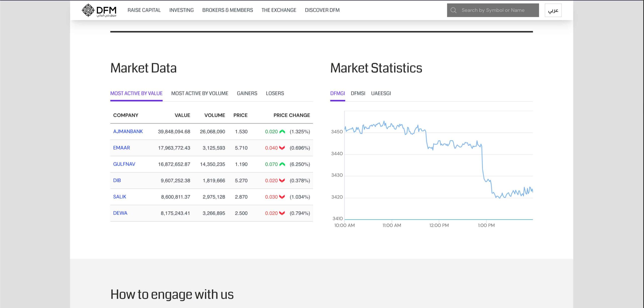Viewport: 644px width, 308px height.
Task: Click the 12:00 PM chart axis label
Action: [x=439, y=225]
